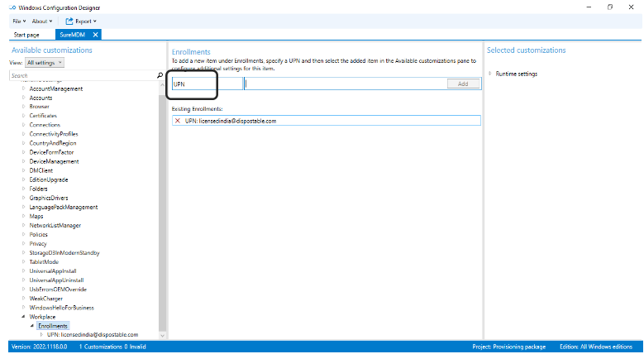Select GraphicsDrivers in the tree
This screenshot has height=354, width=644.
coord(49,198)
